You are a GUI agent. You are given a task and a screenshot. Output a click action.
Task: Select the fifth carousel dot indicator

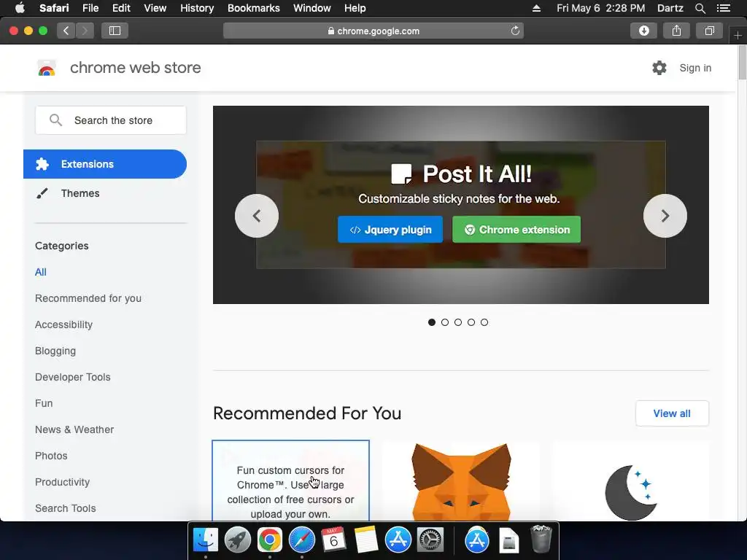484,322
